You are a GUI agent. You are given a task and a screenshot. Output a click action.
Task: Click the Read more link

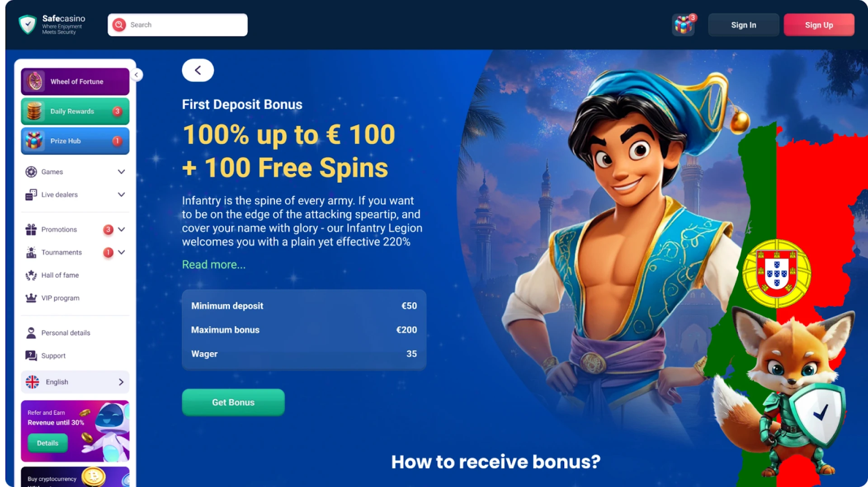(x=214, y=265)
